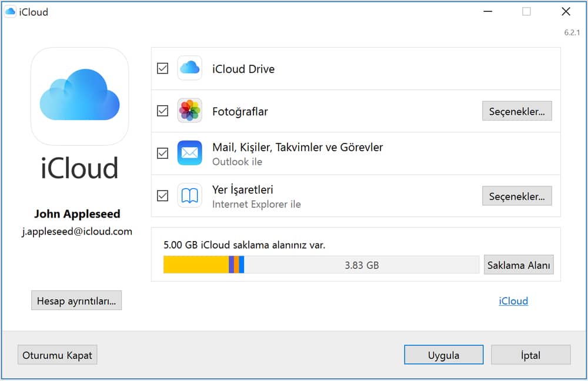Click the yellow segment of the storage bar
This screenshot has height=381, width=588.
pos(194,265)
